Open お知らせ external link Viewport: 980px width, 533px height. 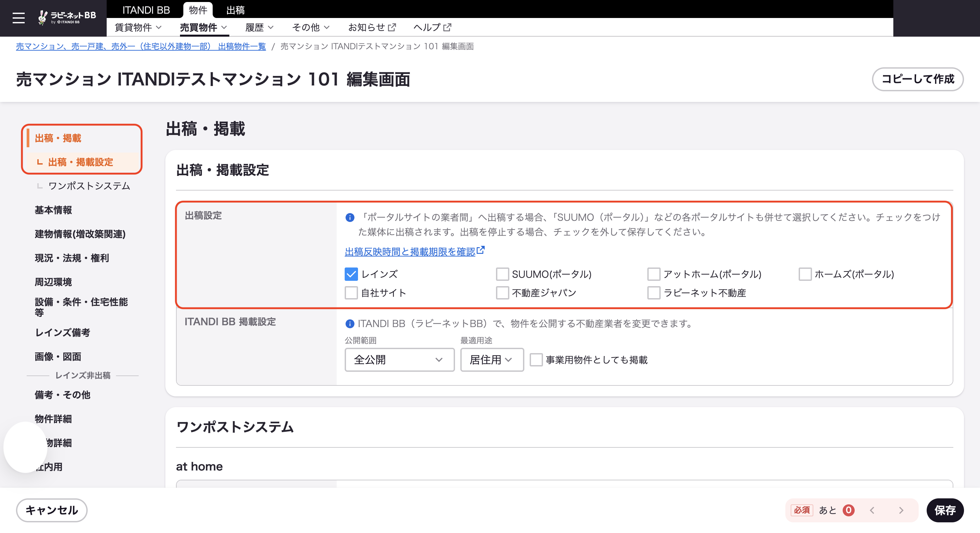[x=372, y=27]
